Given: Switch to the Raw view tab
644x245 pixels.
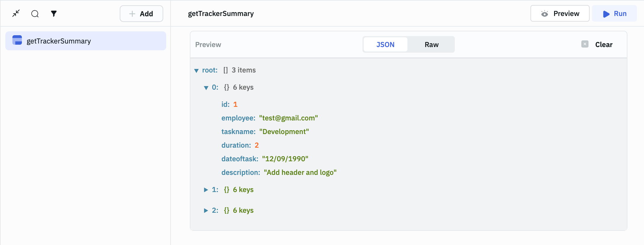Looking at the screenshot, I should click(431, 45).
